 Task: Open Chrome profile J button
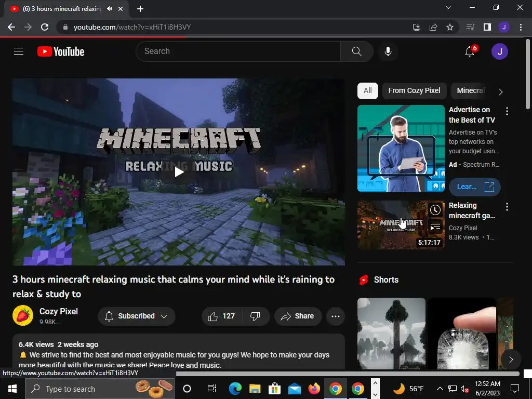[x=504, y=27]
